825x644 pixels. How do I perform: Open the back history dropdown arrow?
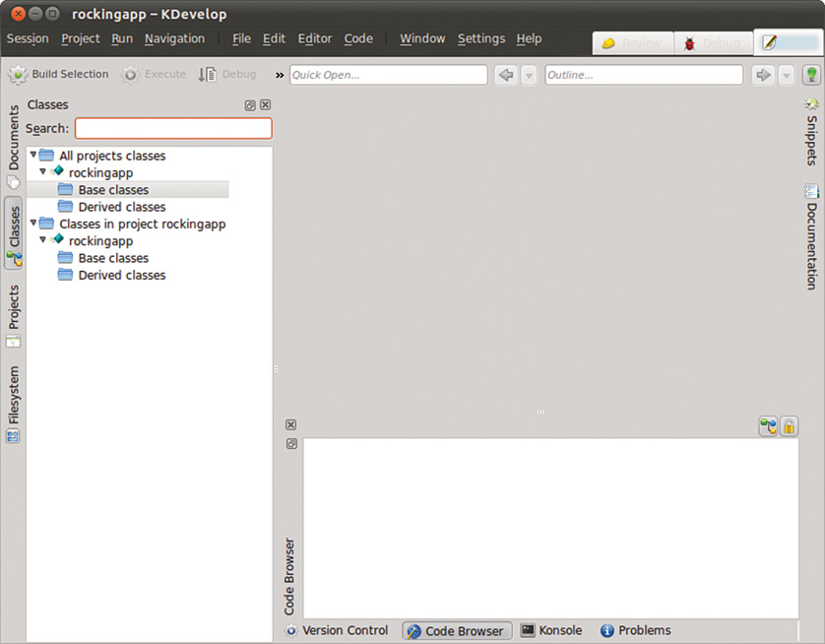pyautogui.click(x=529, y=75)
